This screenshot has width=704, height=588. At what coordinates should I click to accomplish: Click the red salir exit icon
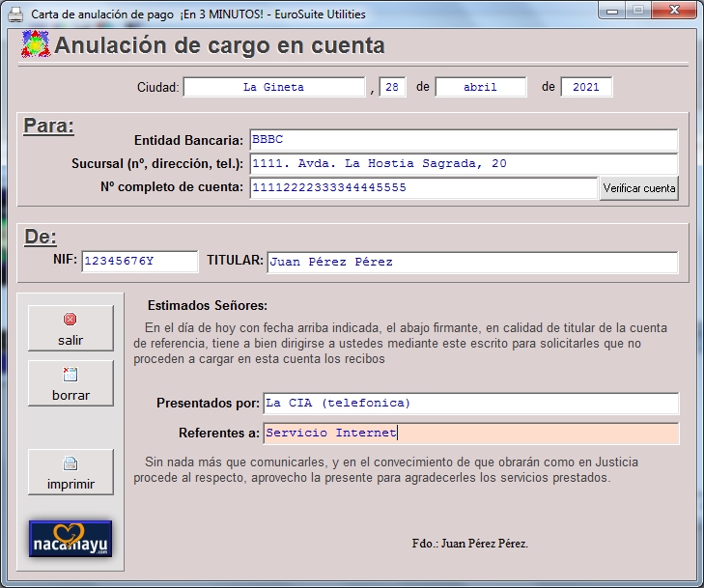click(70, 320)
